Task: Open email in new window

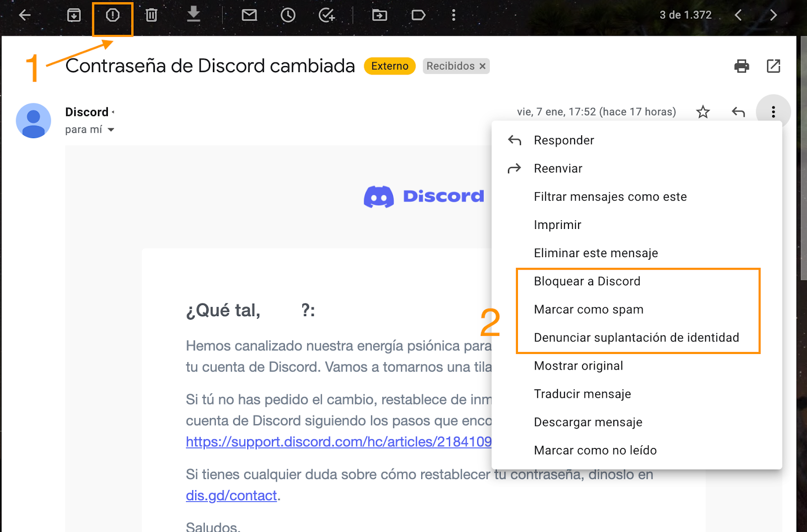Action: pos(773,66)
